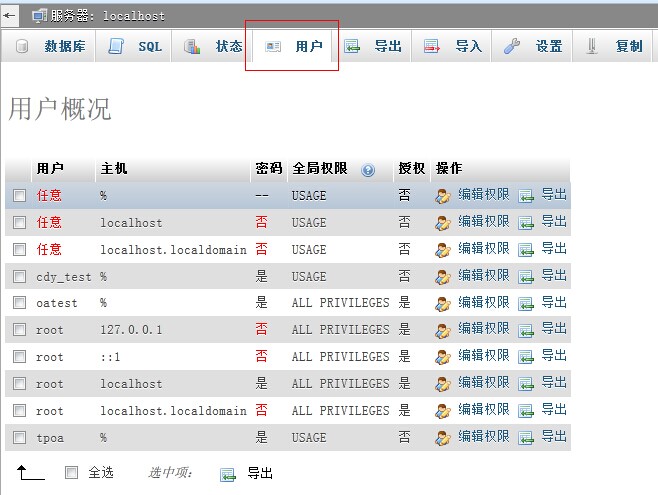Tick checkbox for 任意 at localhost.localdomain
The image size is (658, 495).
point(19,250)
